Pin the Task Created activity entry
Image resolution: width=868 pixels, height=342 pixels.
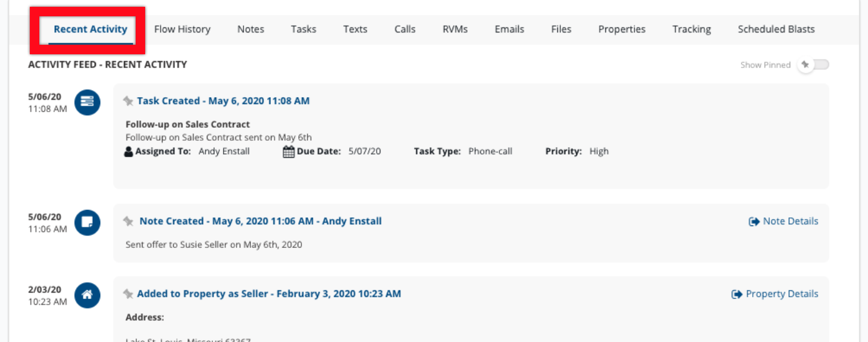click(128, 101)
